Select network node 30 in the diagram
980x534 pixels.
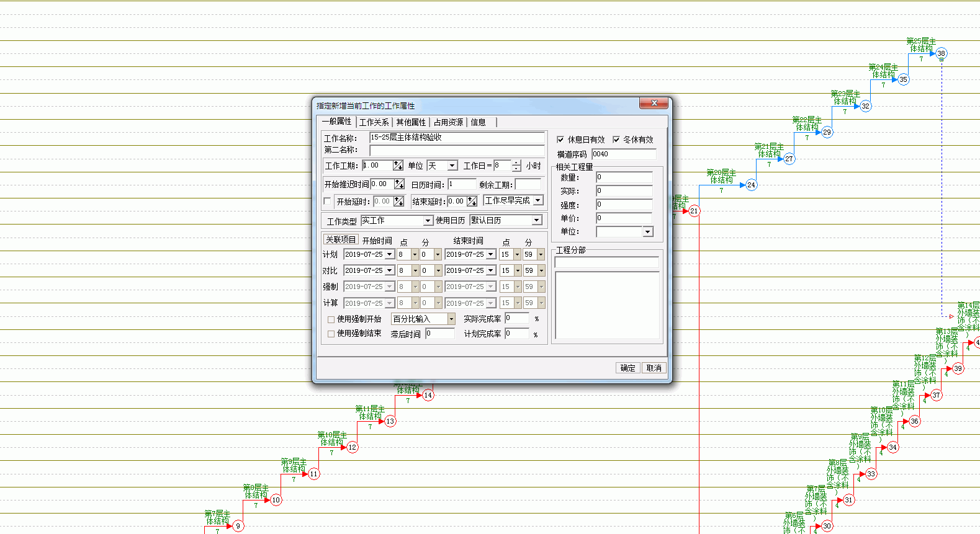click(x=827, y=526)
